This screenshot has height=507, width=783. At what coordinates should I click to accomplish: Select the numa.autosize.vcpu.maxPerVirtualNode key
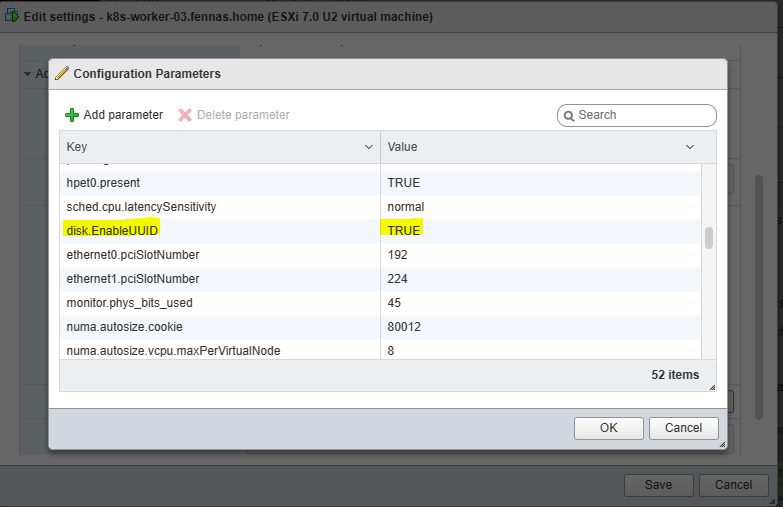pyautogui.click(x=173, y=351)
